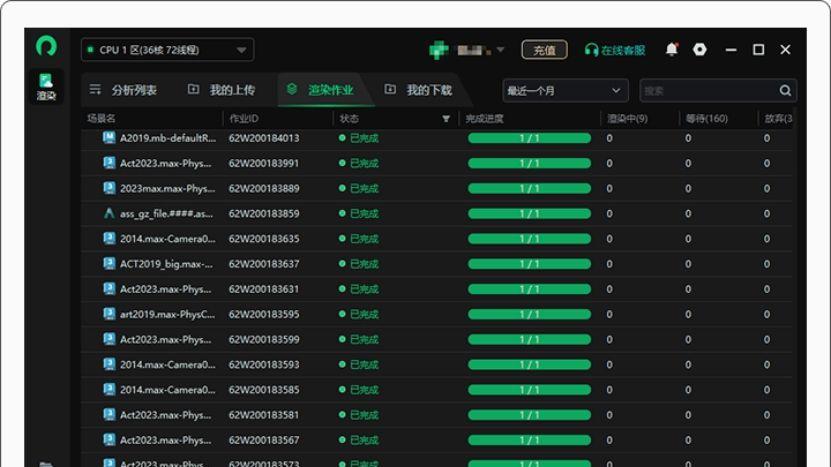Viewport: 831px width, 467px height.
Task: Click the 场景名 column header
Action: tap(101, 119)
